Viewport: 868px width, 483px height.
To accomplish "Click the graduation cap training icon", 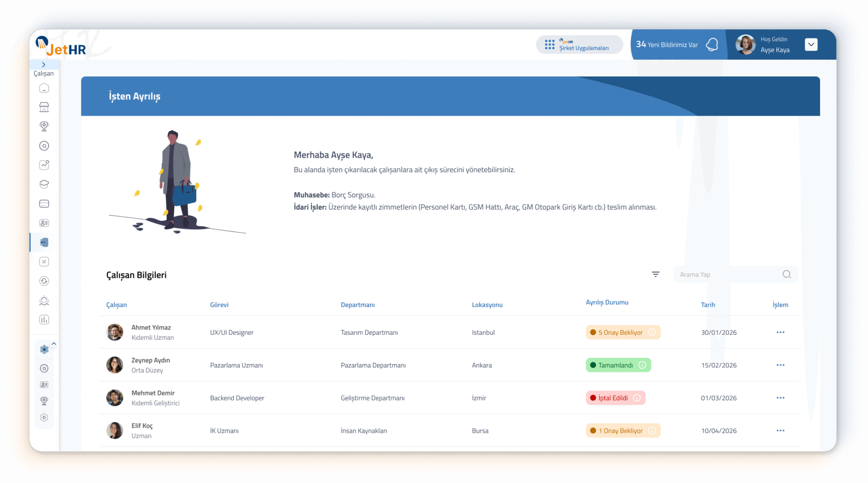I will coord(44,184).
